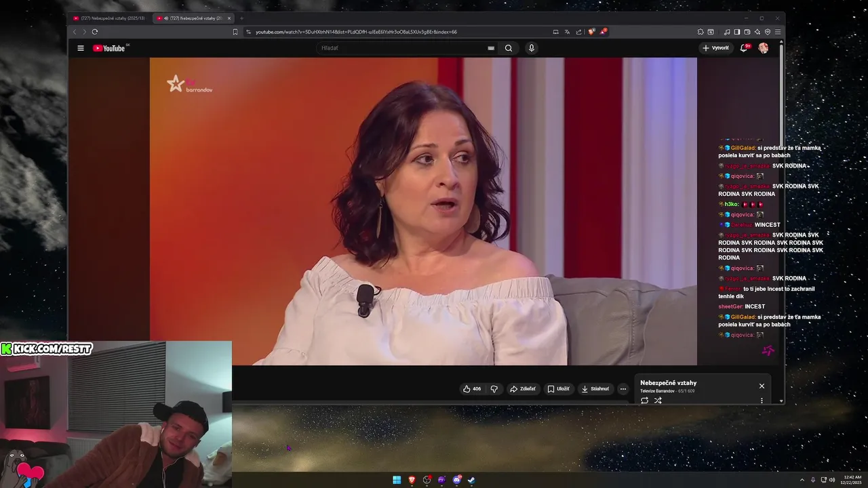The height and width of the screenshot is (488, 868).
Task: Open the YouTube hamburger guide menu
Action: click(81, 48)
